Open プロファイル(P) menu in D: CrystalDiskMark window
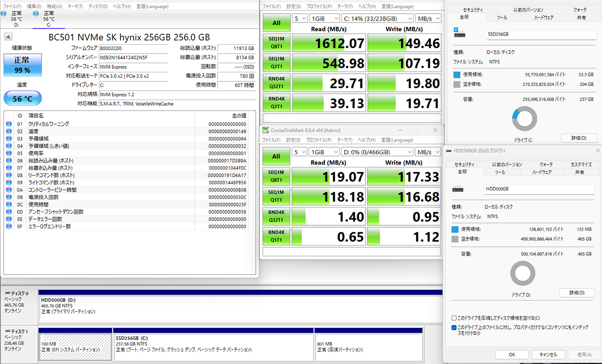Image resolution: width=602 pixels, height=364 pixels. 318,140
